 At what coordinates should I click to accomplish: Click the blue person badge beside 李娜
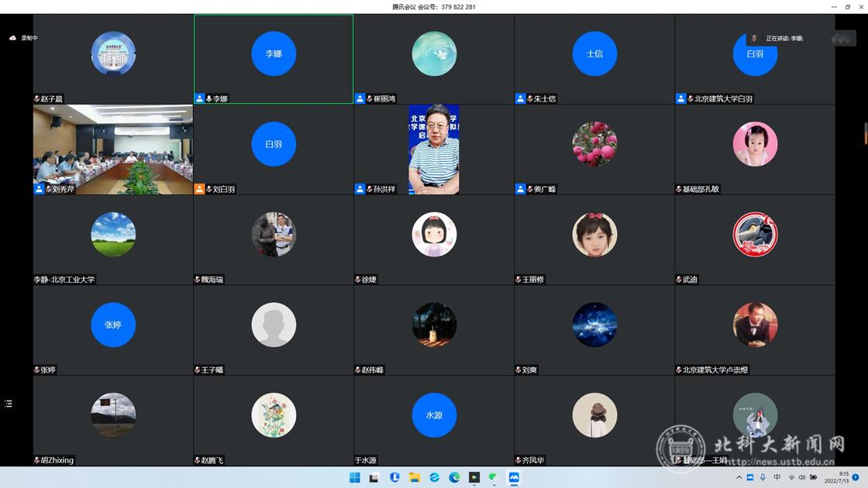199,98
